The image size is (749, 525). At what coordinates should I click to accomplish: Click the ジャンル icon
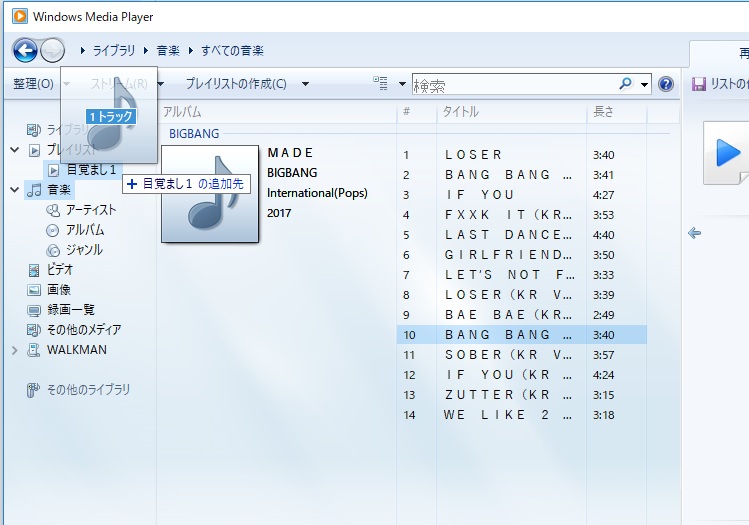click(53, 250)
